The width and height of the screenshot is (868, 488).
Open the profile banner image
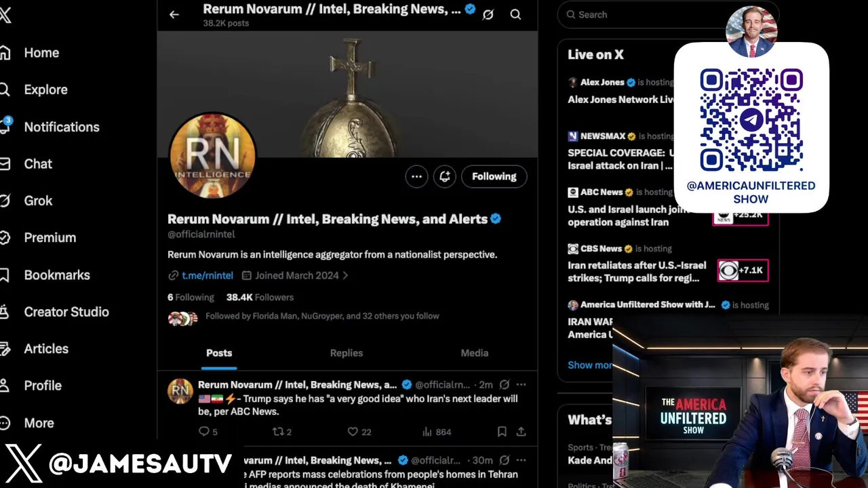pos(348,94)
